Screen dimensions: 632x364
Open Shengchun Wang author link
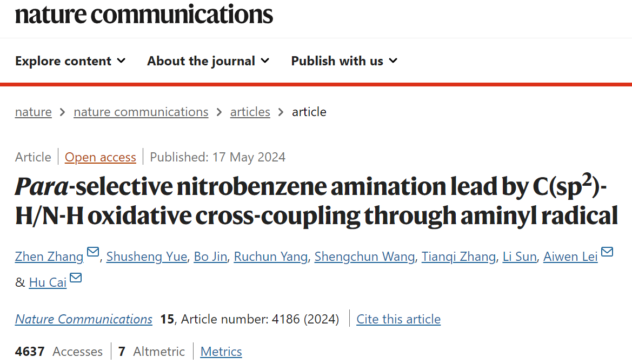coord(365,257)
